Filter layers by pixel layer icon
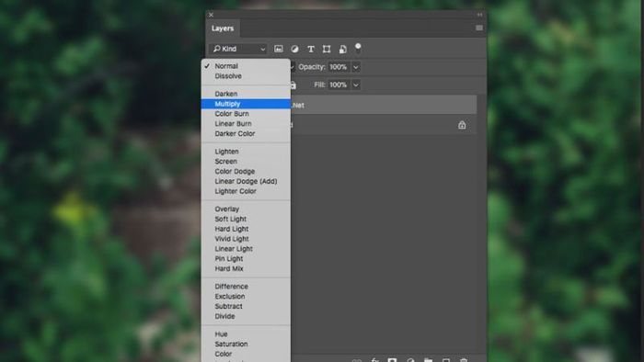This screenshot has width=644, height=362. [x=279, y=49]
